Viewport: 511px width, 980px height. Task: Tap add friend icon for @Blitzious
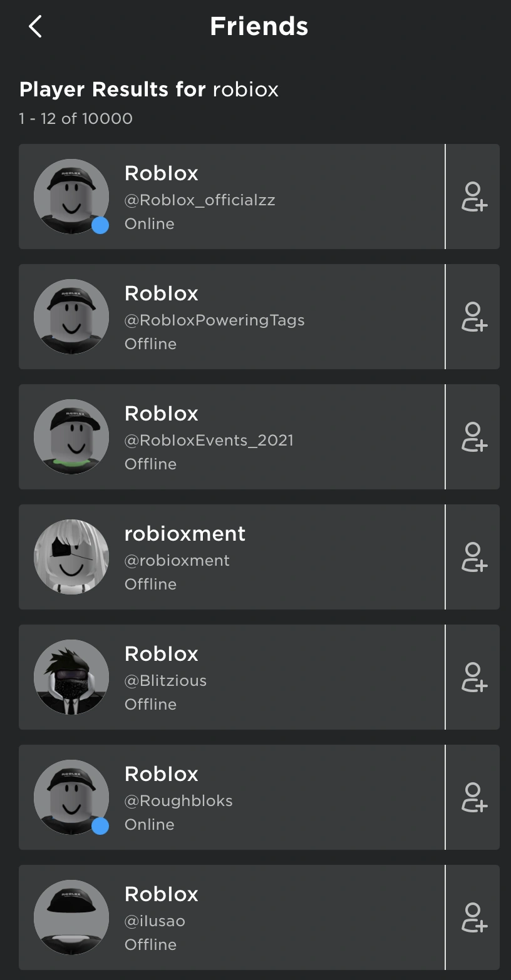pyautogui.click(x=473, y=678)
